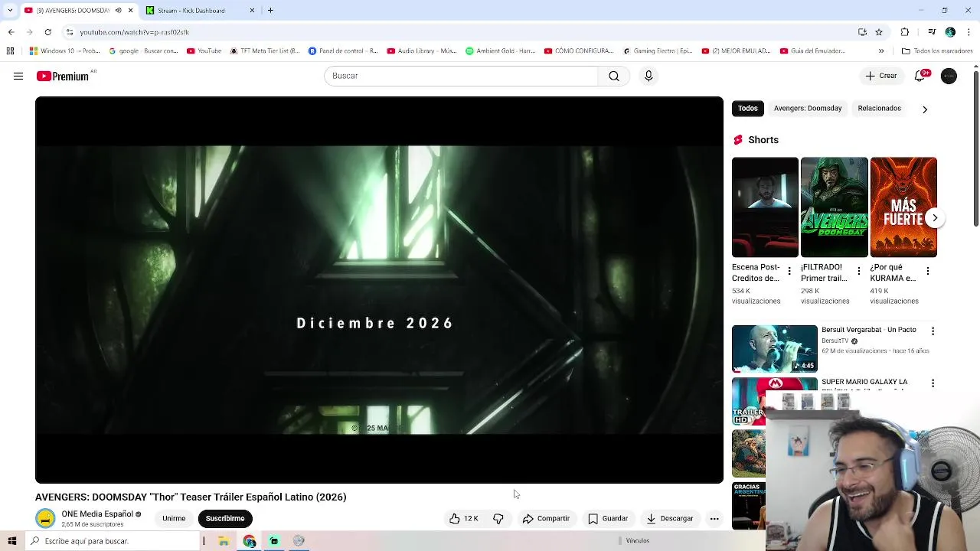Viewport: 980px width, 551px height.
Task: Show next Shorts with arrow
Action: 935,218
